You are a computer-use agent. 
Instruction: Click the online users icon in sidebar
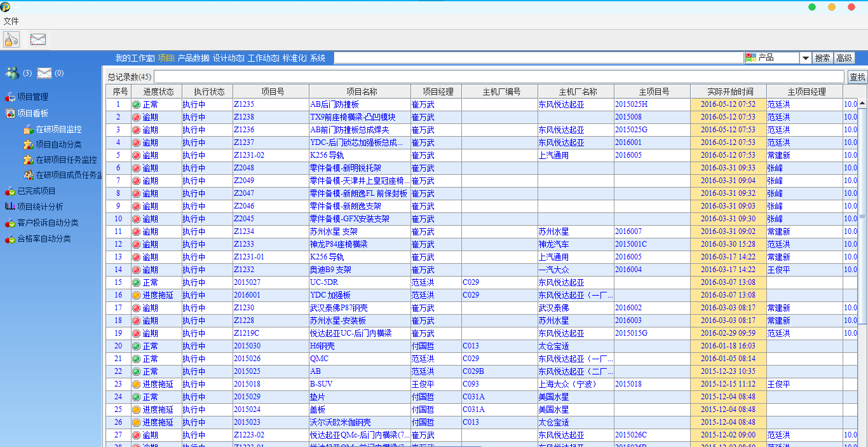tap(12, 73)
